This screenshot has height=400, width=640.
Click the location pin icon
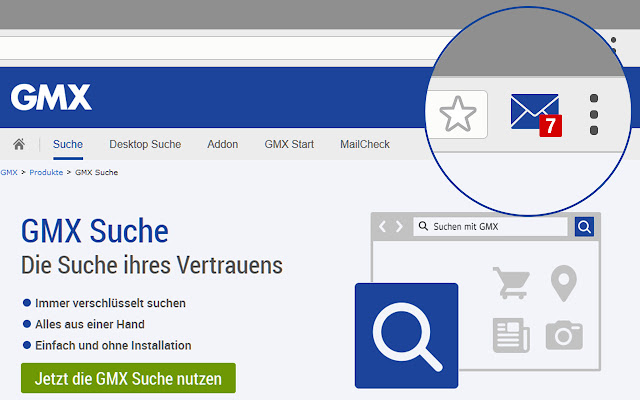(564, 283)
